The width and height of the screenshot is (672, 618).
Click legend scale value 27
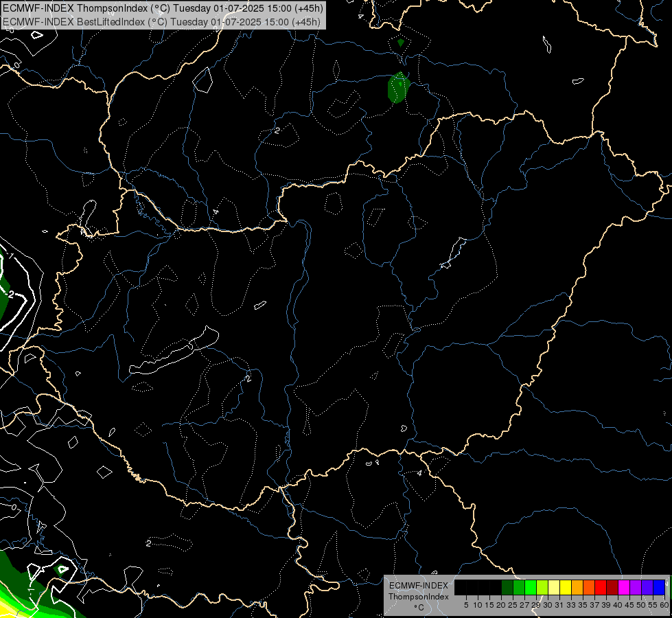pyautogui.click(x=524, y=605)
